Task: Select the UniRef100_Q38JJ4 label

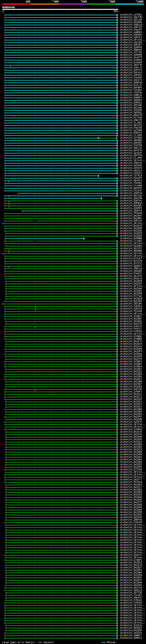Action: point(131,67)
